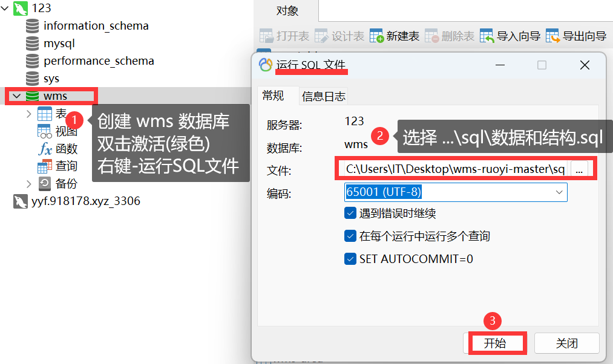Toggle SET AUTOCOMMIT=0 checkbox
This screenshot has height=364, width=613.
pos(350,259)
